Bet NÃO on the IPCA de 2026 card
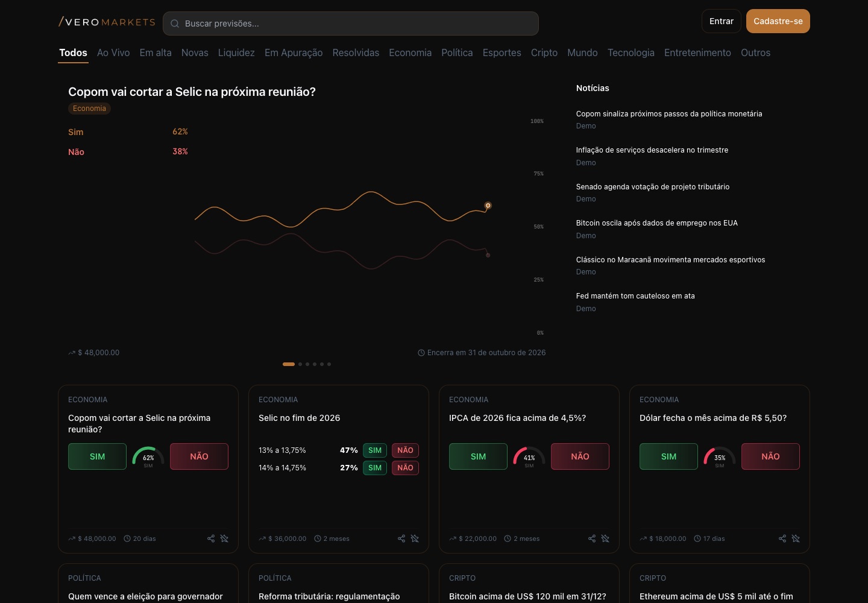The width and height of the screenshot is (868, 603). tap(580, 456)
